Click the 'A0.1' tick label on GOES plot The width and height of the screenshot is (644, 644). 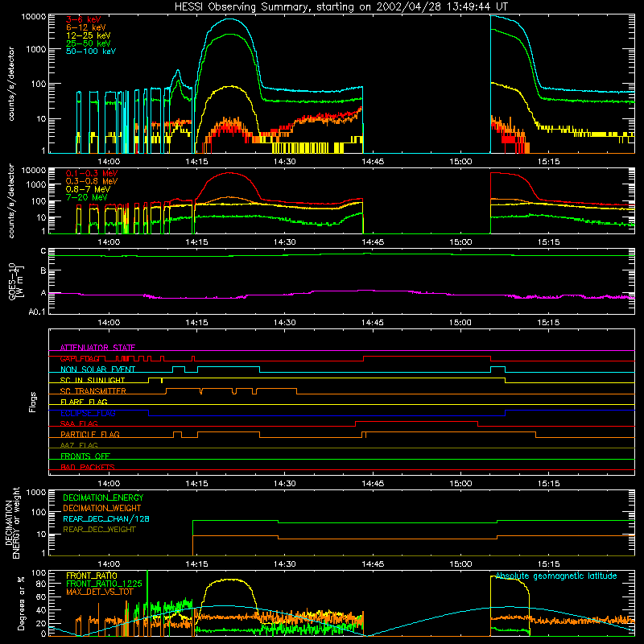[37, 312]
